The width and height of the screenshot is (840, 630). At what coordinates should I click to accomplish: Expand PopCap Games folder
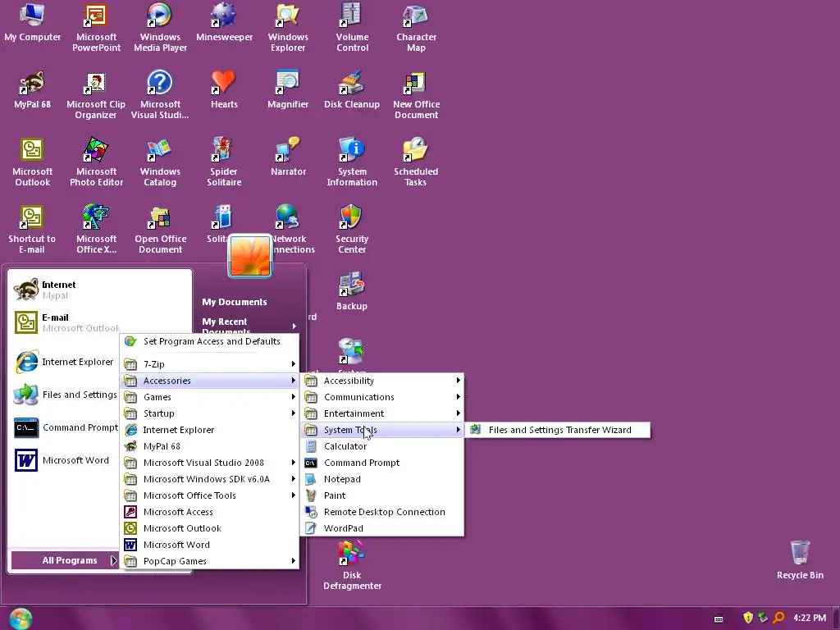(209, 561)
